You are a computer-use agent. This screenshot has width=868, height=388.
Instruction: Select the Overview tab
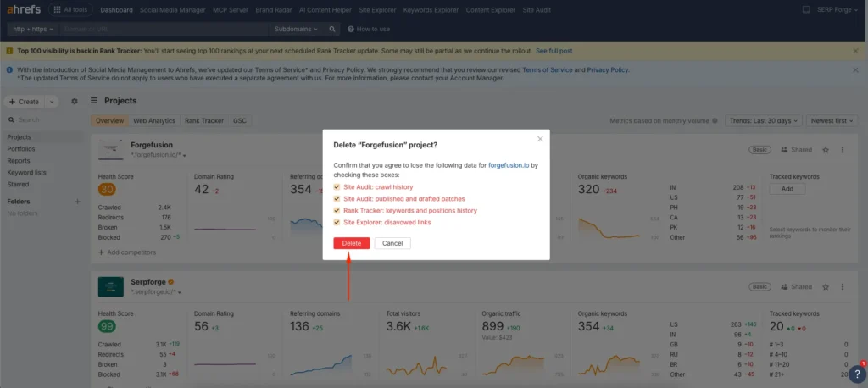(109, 120)
